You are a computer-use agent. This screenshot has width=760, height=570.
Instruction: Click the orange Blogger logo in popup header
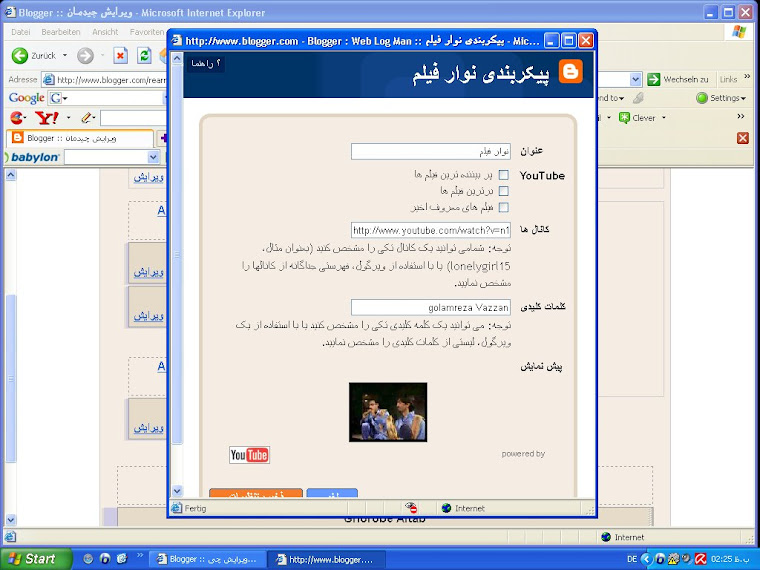point(570,72)
